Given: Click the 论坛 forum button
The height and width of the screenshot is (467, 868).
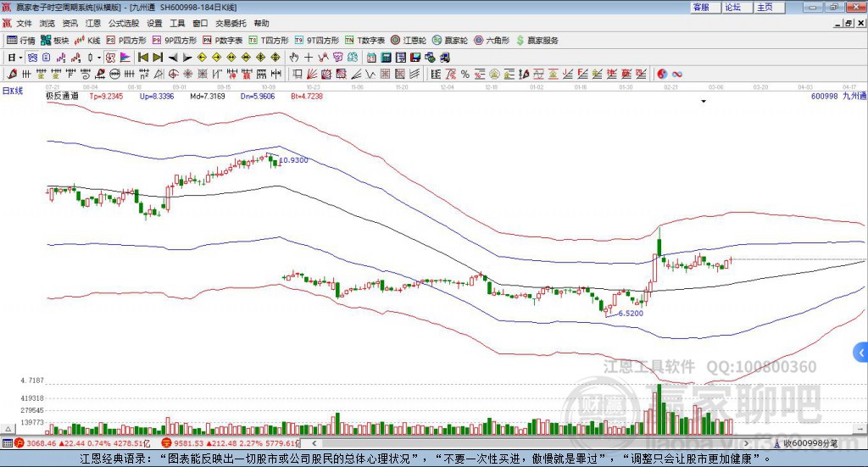Looking at the screenshot, I should click(737, 7).
